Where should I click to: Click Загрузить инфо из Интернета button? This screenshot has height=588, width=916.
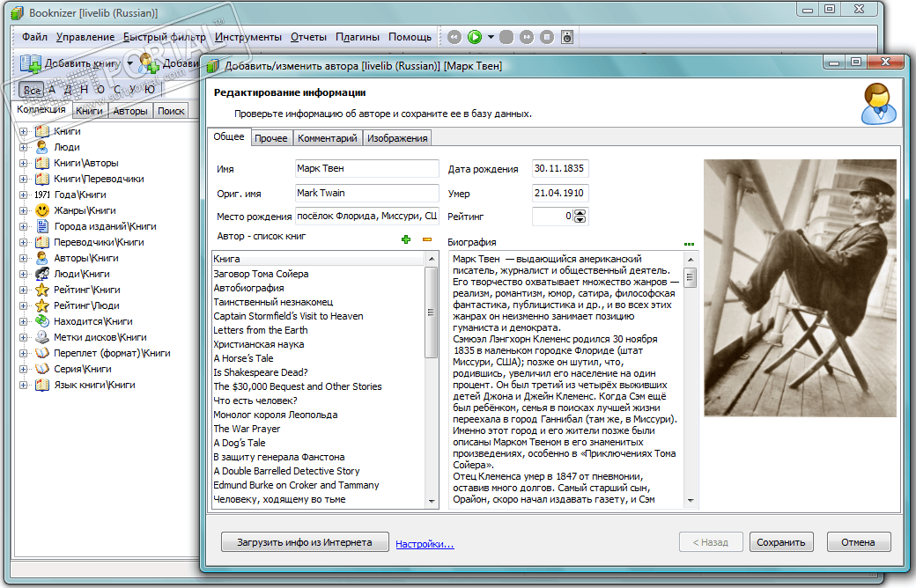(305, 542)
